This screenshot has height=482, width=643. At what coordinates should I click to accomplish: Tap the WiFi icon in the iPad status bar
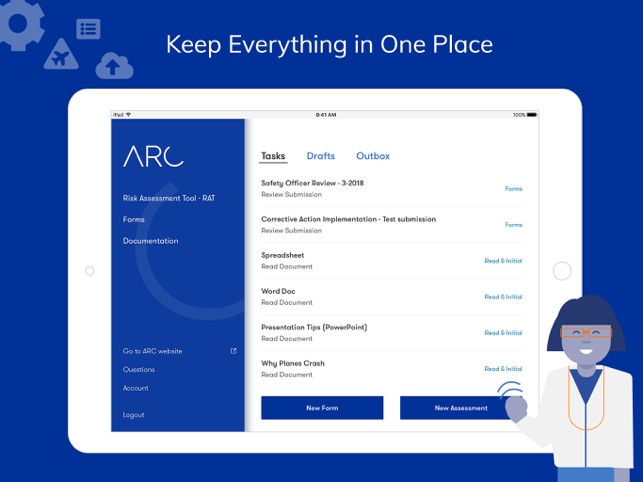(128, 114)
